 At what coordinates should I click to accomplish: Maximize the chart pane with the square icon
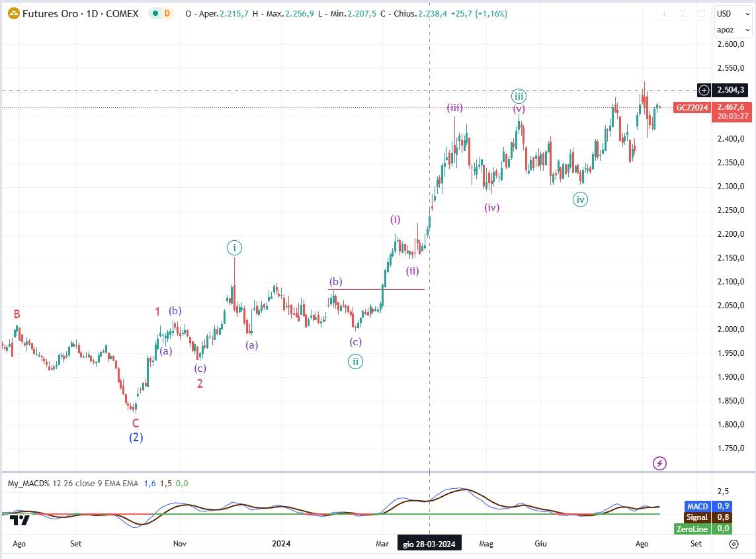(x=702, y=13)
